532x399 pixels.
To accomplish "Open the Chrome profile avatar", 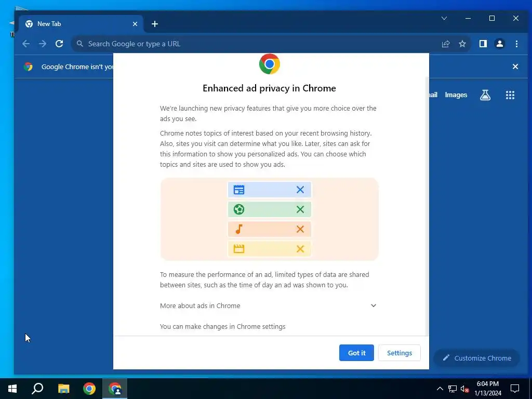I will tap(499, 44).
